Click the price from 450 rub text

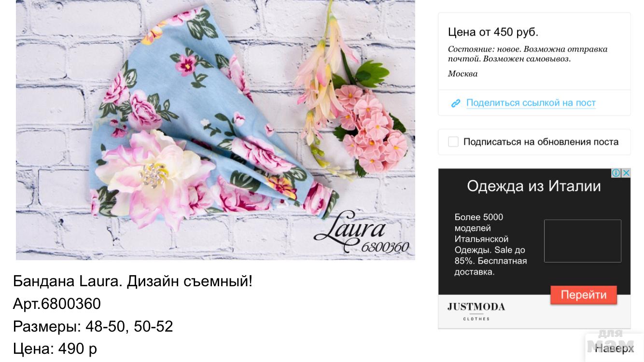point(493,32)
